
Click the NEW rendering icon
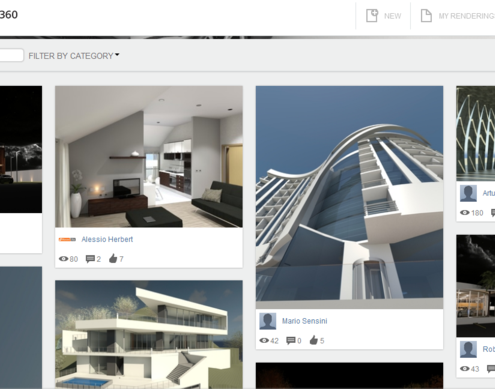[372, 16]
